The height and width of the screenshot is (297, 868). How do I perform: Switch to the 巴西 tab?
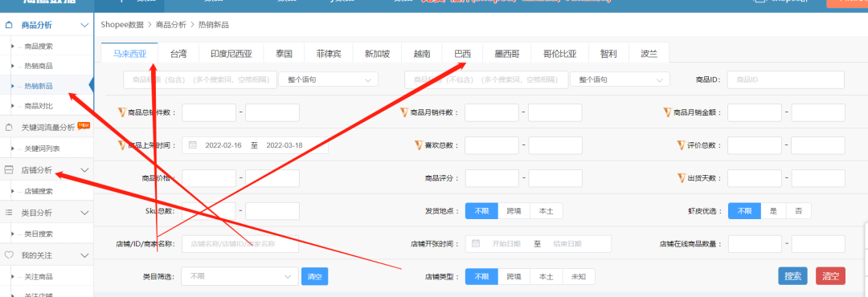pos(462,54)
